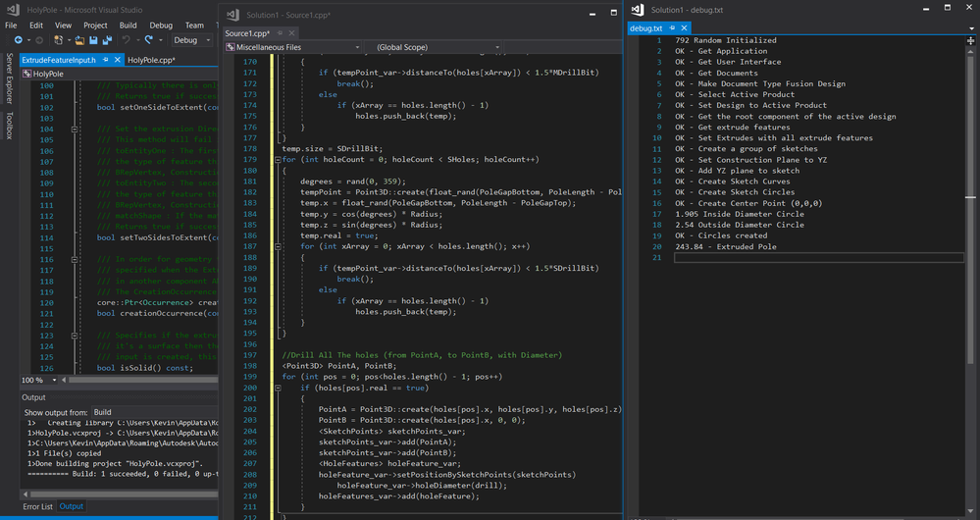
Task: Open the Miscellaneous Files project dropdown
Action: click(x=292, y=47)
